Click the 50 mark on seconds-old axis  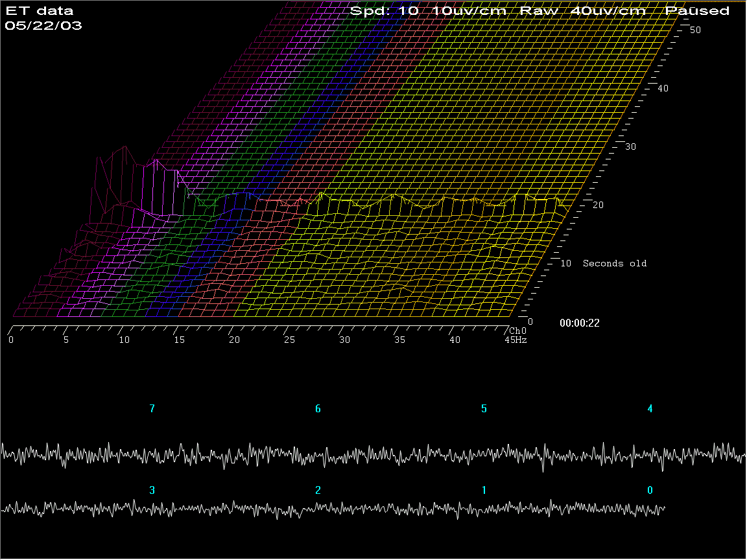694,30
